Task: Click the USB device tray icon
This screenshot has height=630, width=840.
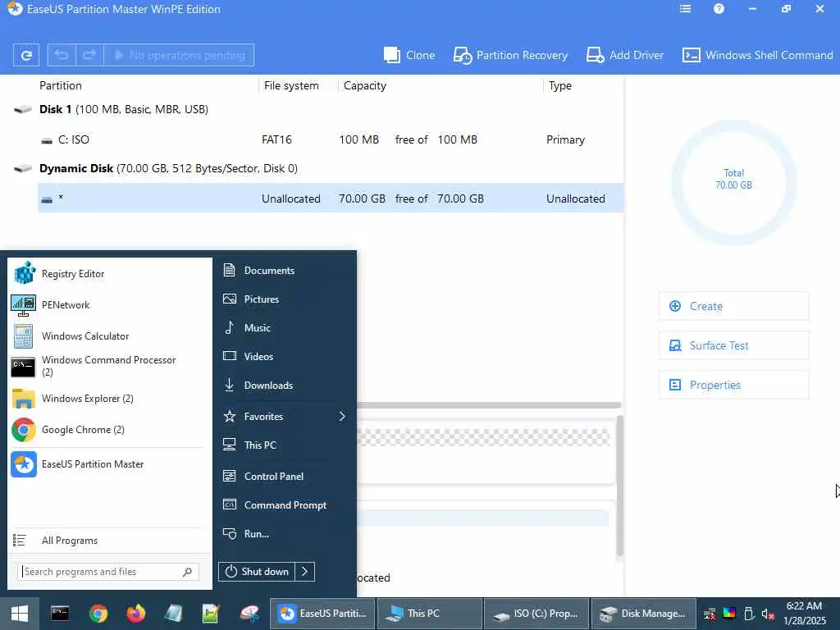Action: coord(749,614)
